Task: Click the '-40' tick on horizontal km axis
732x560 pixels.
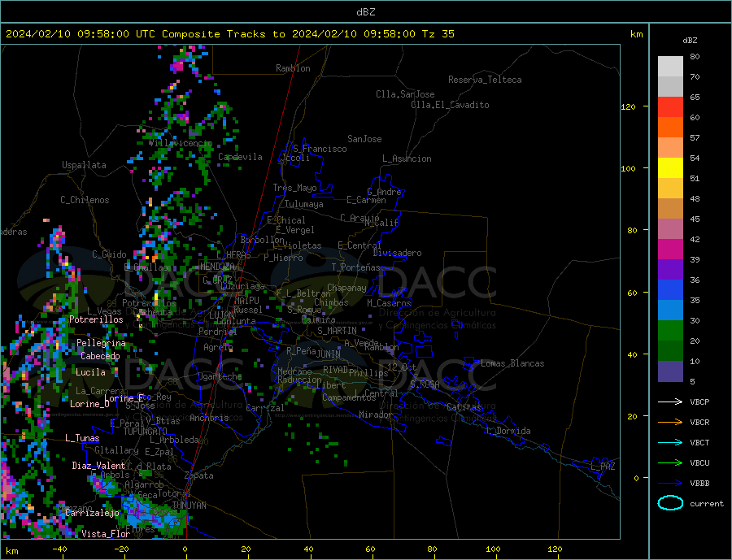Action: click(x=59, y=549)
